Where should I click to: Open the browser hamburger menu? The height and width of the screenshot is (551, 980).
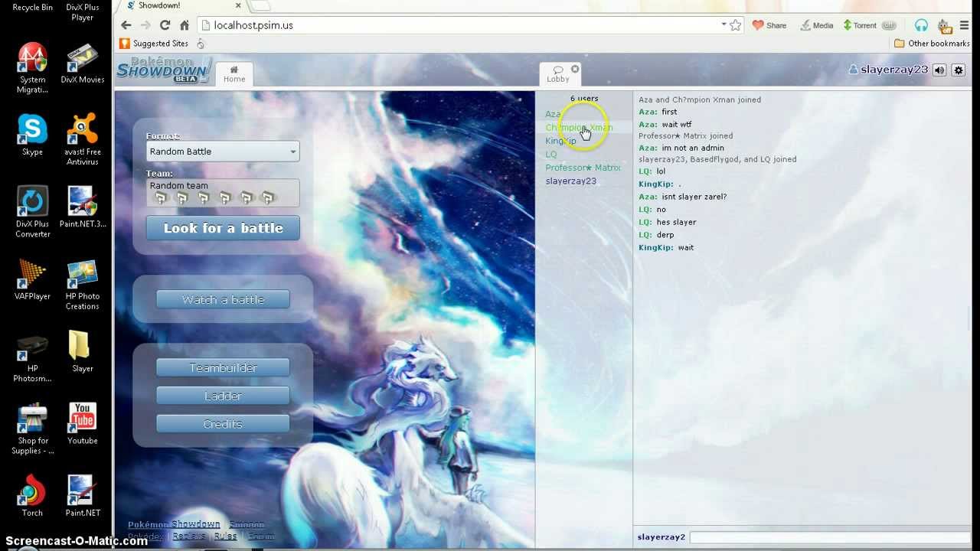[x=964, y=25]
